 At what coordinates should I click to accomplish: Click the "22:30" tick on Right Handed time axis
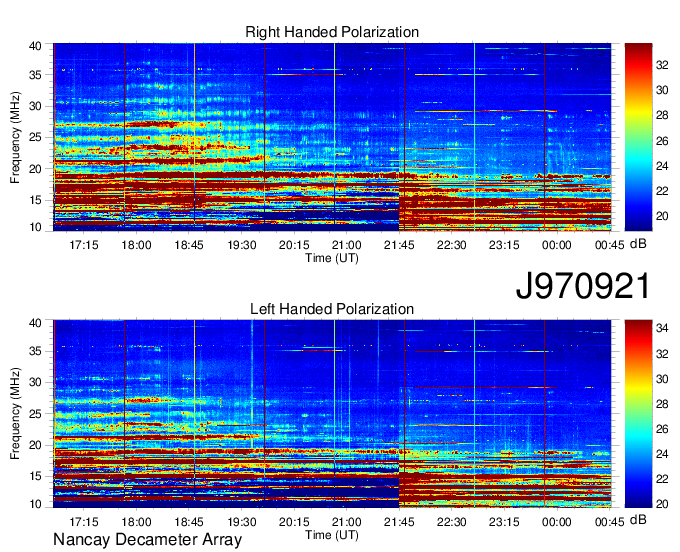click(x=451, y=245)
